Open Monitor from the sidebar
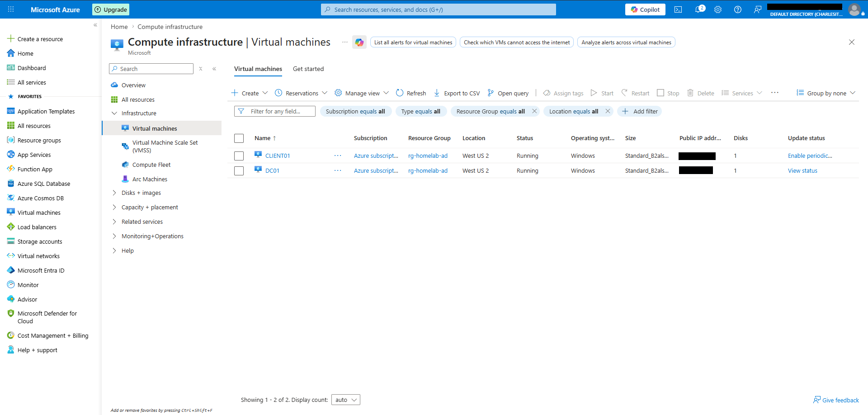The width and height of the screenshot is (868, 415). point(28,285)
